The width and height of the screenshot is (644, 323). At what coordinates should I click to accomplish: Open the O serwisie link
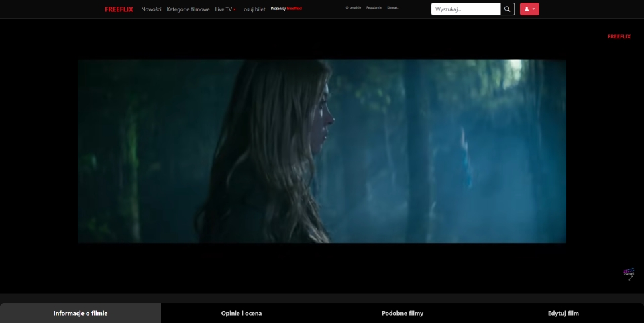point(352,8)
